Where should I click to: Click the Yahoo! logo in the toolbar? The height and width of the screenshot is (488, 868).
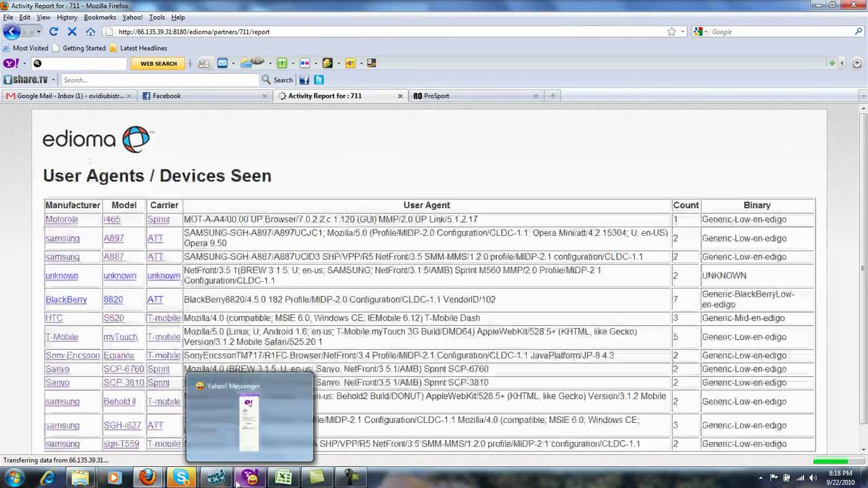tap(11, 63)
